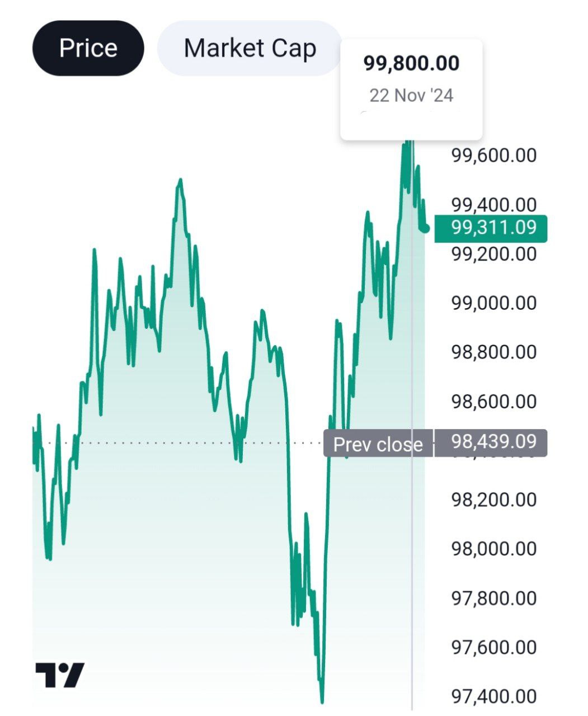Click the 98,800.00 price axis label
The width and height of the screenshot is (588, 716).
point(494,352)
